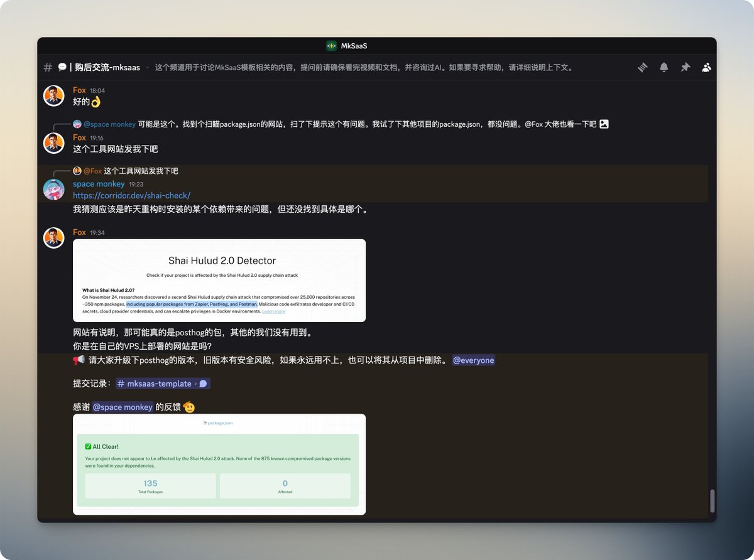Click the Learn more link in the detector embed

point(274,311)
